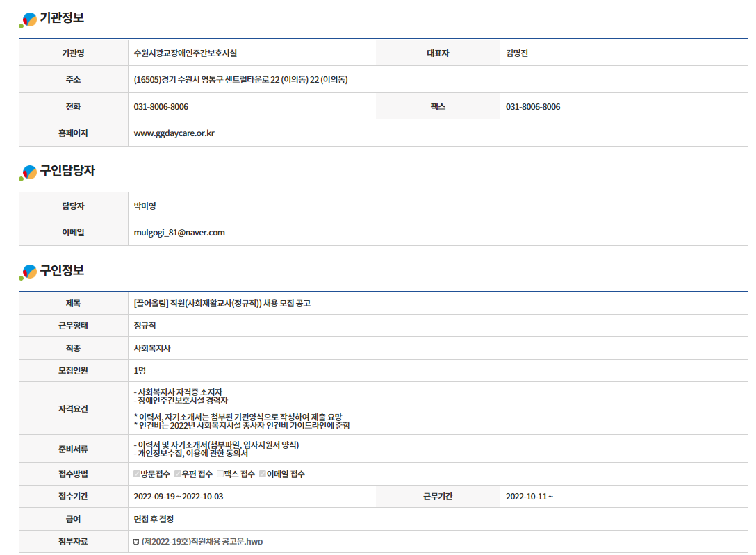The width and height of the screenshot is (756, 555).
Task: Click employment period 2022-10-11 ~
Action: (x=529, y=496)
